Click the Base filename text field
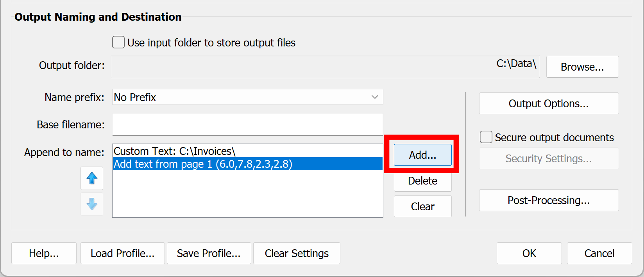This screenshot has height=277, width=644. 247,125
